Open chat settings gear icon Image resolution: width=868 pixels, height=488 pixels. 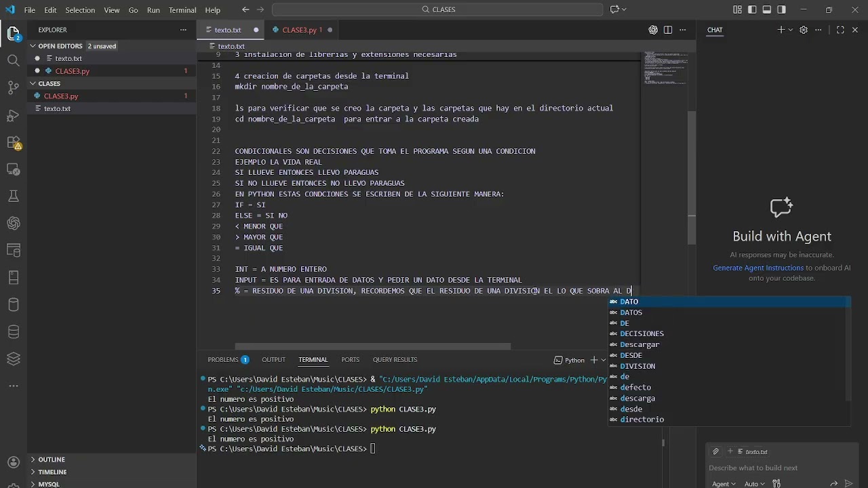click(x=804, y=30)
